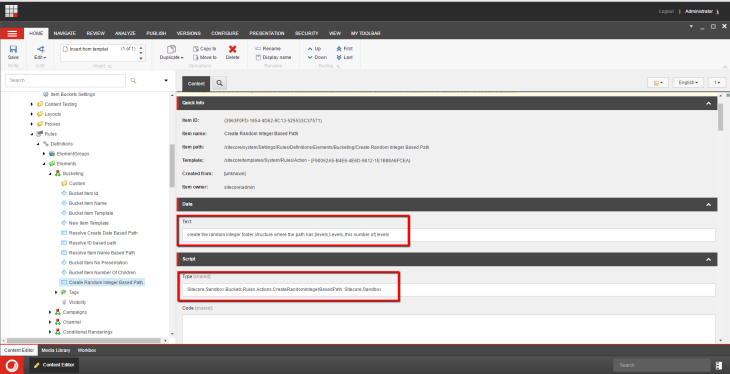Switch to the Publish ribbon tab
This screenshot has height=374, width=730.
pyautogui.click(x=156, y=34)
